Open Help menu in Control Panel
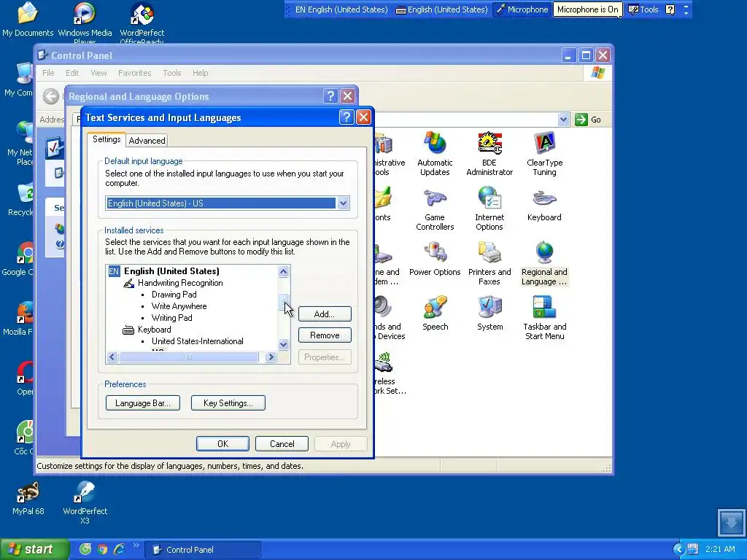The height and width of the screenshot is (560, 747). pyautogui.click(x=200, y=73)
